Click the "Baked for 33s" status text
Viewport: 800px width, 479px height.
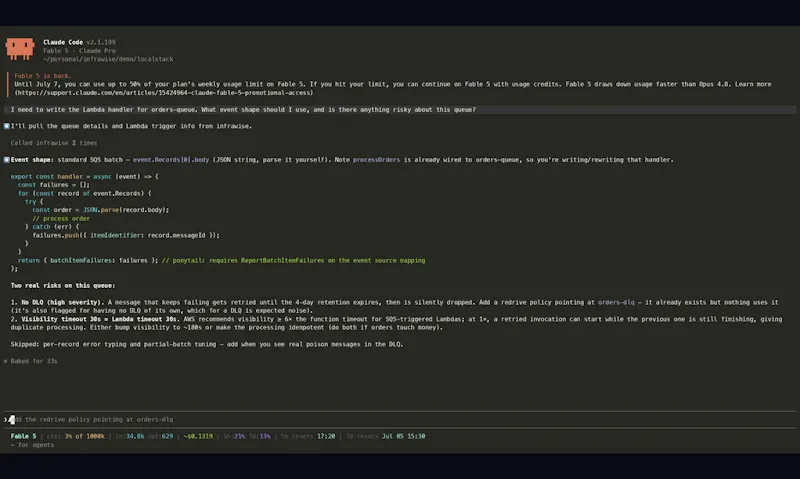click(x=34, y=361)
